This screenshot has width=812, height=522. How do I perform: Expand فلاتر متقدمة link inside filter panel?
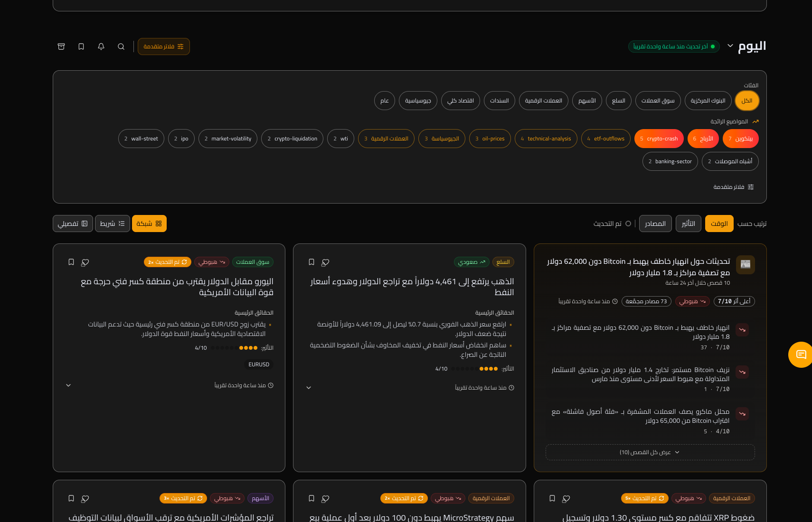(734, 187)
